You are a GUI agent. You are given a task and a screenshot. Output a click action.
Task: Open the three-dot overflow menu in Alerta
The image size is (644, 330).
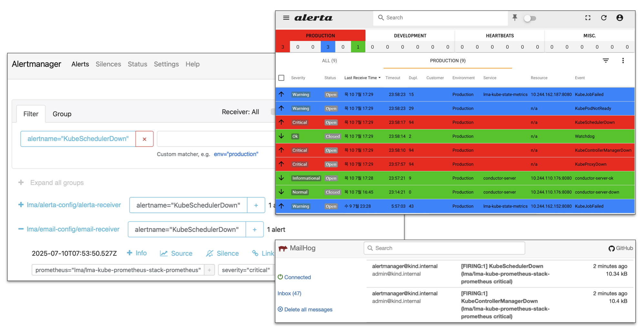[623, 60]
